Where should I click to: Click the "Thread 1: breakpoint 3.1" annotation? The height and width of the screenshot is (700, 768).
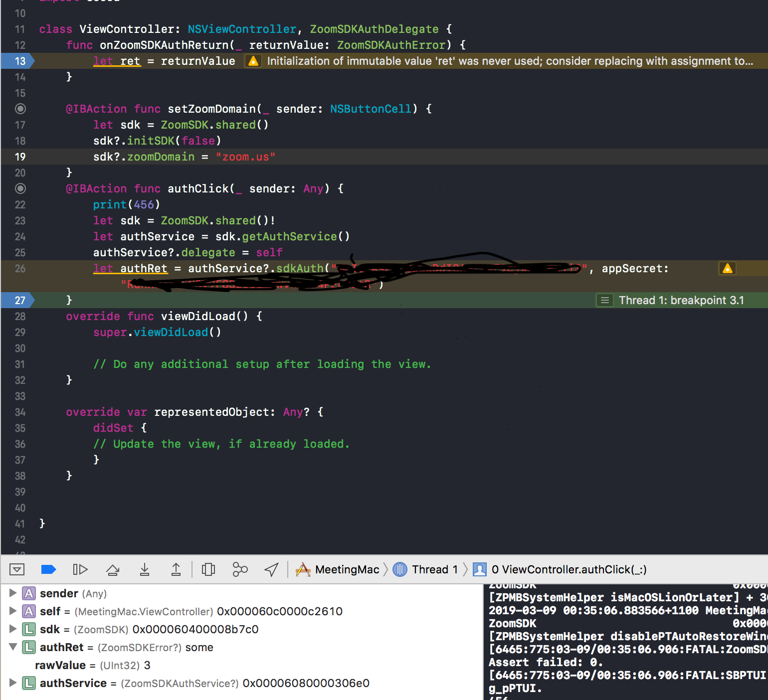681,300
